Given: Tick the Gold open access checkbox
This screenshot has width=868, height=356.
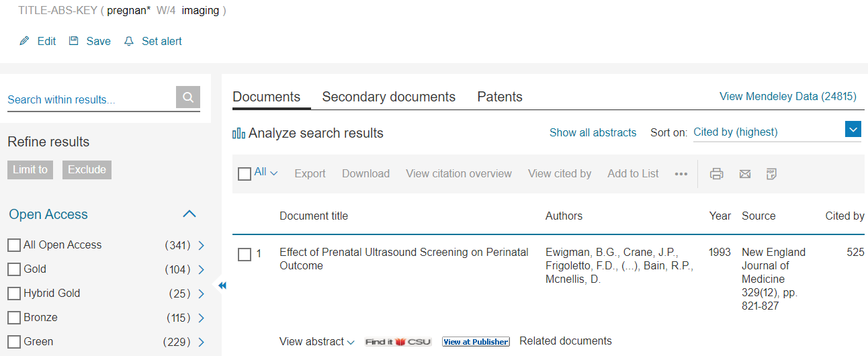Looking at the screenshot, I should (13, 269).
